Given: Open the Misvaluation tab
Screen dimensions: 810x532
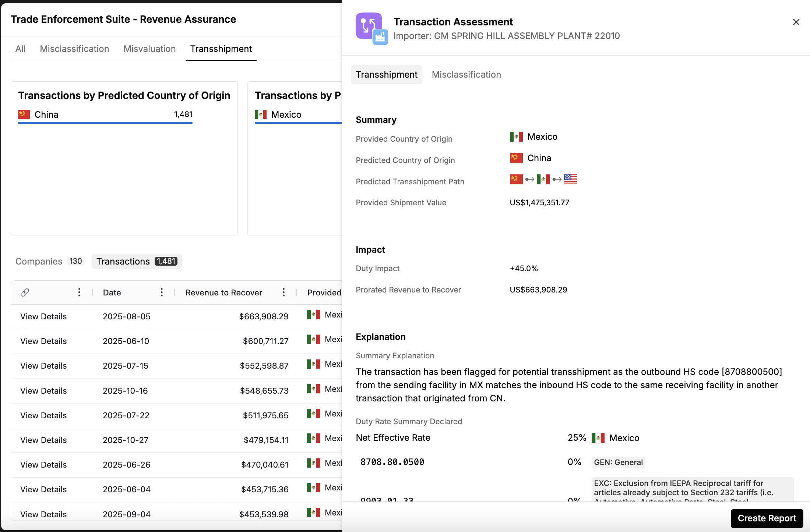Looking at the screenshot, I should (149, 49).
